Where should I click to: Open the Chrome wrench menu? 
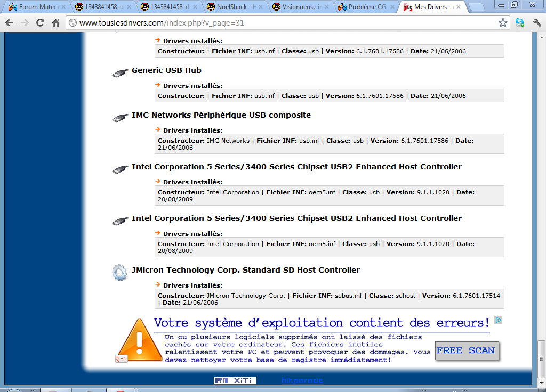coord(537,23)
